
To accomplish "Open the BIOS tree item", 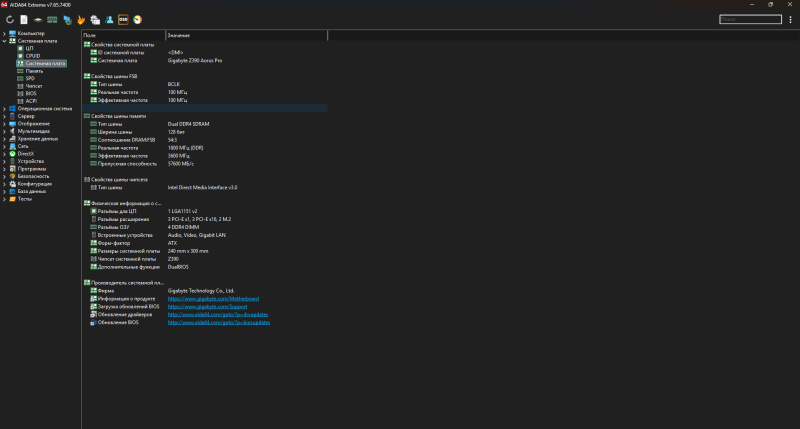I will pos(31,93).
